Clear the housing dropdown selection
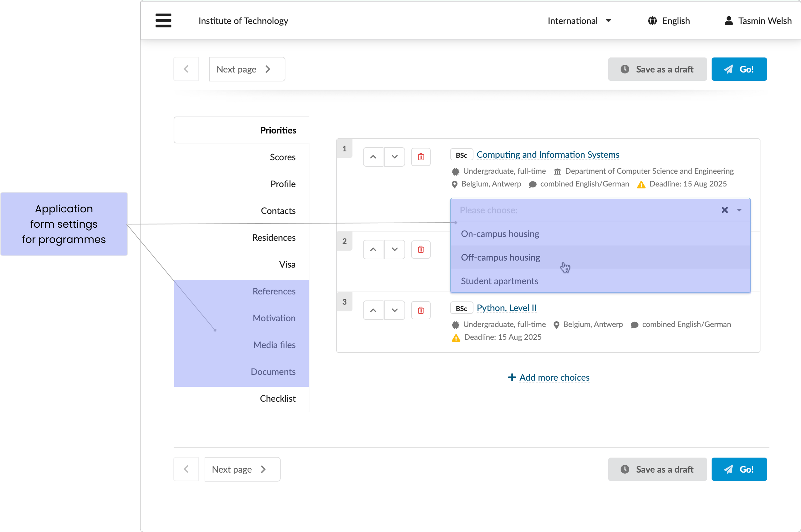This screenshot has width=801, height=532. coord(725,210)
